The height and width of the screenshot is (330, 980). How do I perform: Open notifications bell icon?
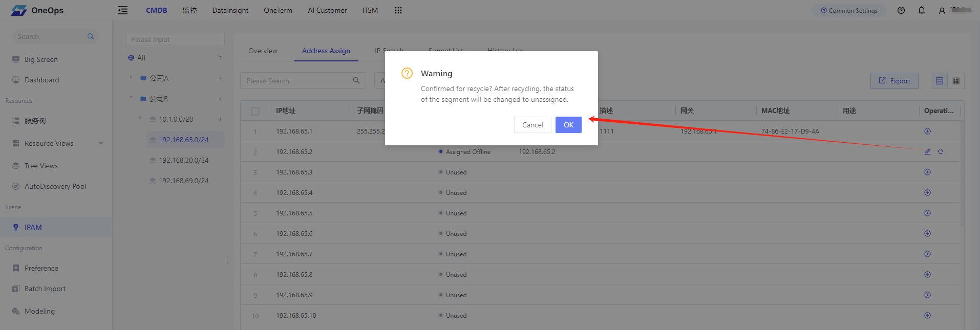coord(922,10)
